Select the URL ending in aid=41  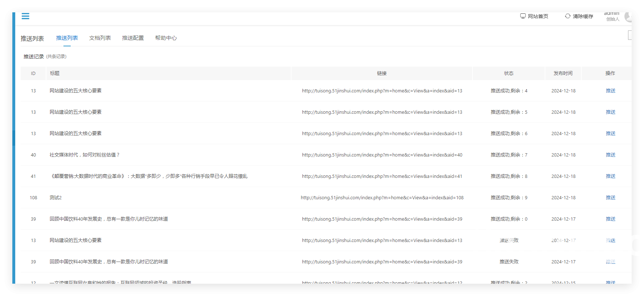382,176
